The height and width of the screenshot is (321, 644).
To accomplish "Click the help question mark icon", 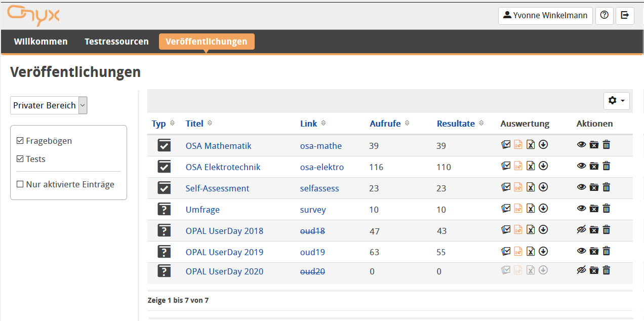I will point(604,15).
